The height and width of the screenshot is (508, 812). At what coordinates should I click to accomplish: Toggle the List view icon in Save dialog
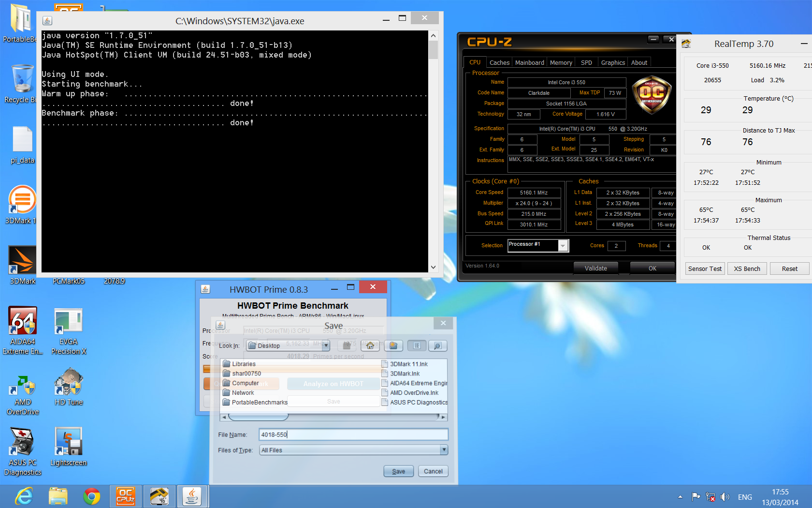[x=417, y=345]
